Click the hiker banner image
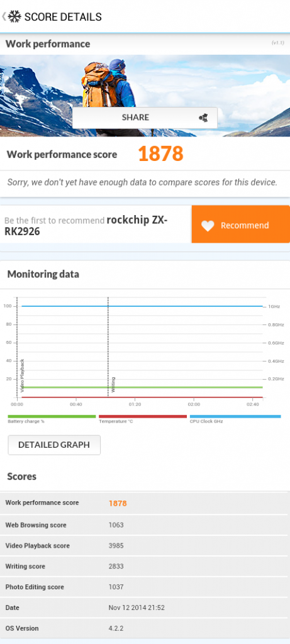Image resolution: width=290 pixels, height=644 pixels. 145,96
